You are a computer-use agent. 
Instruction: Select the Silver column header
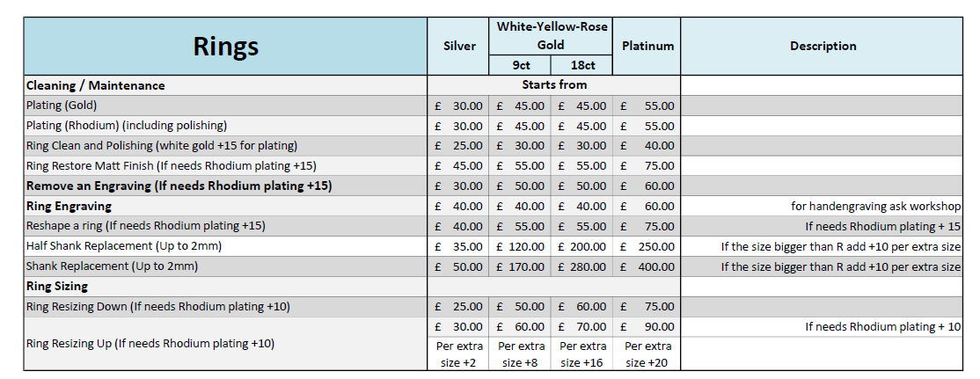click(x=458, y=47)
